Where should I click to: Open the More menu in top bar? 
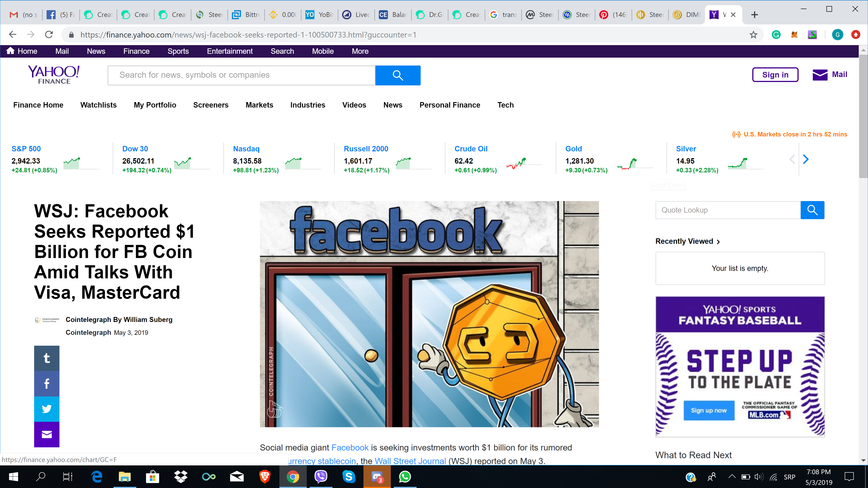(360, 51)
